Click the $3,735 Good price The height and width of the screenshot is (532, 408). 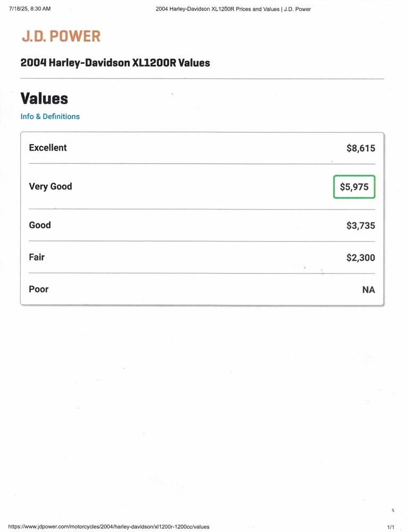pyautogui.click(x=361, y=226)
